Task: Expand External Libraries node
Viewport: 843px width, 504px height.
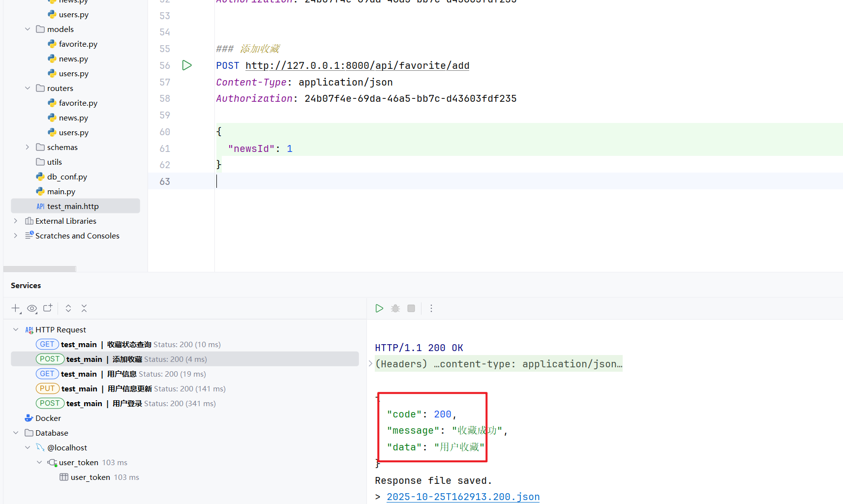Action: coord(16,221)
